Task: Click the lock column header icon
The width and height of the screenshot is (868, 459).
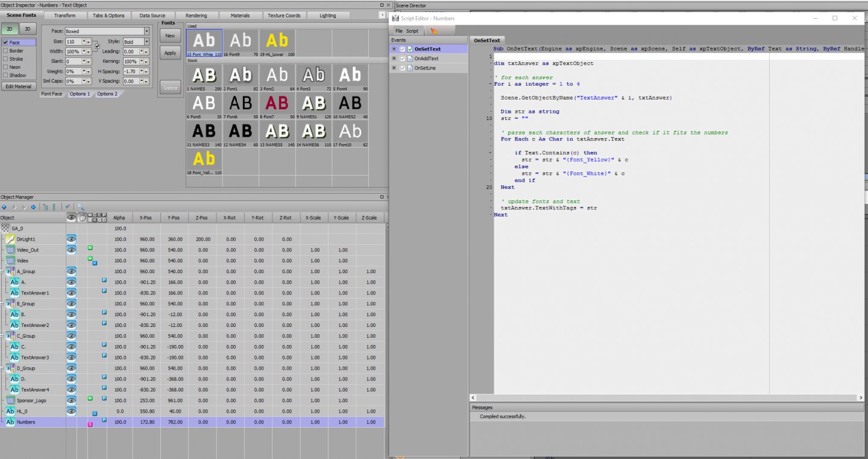Action: (x=82, y=218)
